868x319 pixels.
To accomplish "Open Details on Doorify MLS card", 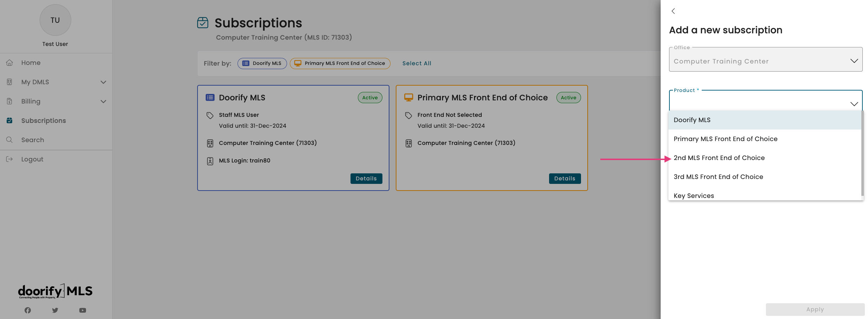I will tap(366, 179).
